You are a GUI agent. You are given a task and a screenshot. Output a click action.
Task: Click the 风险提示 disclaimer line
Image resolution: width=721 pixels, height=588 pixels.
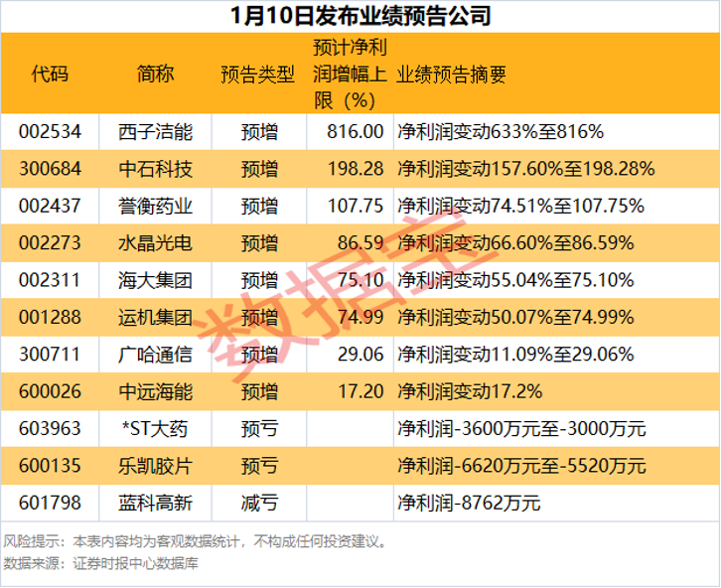click(x=196, y=542)
